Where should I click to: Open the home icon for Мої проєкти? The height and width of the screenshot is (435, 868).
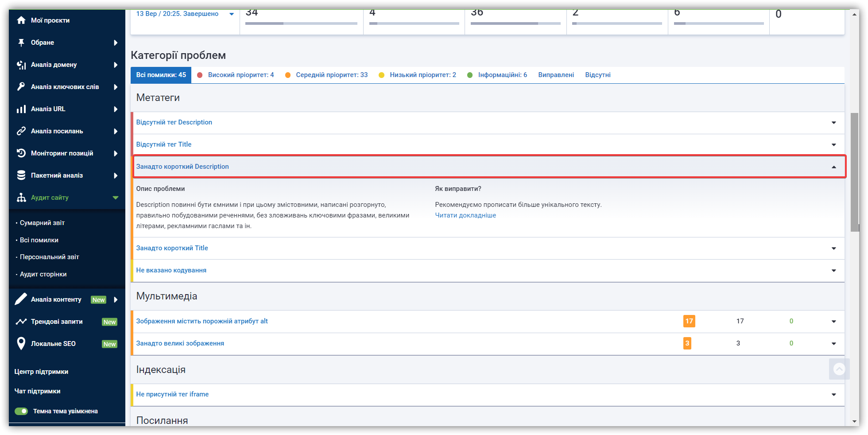pos(21,20)
